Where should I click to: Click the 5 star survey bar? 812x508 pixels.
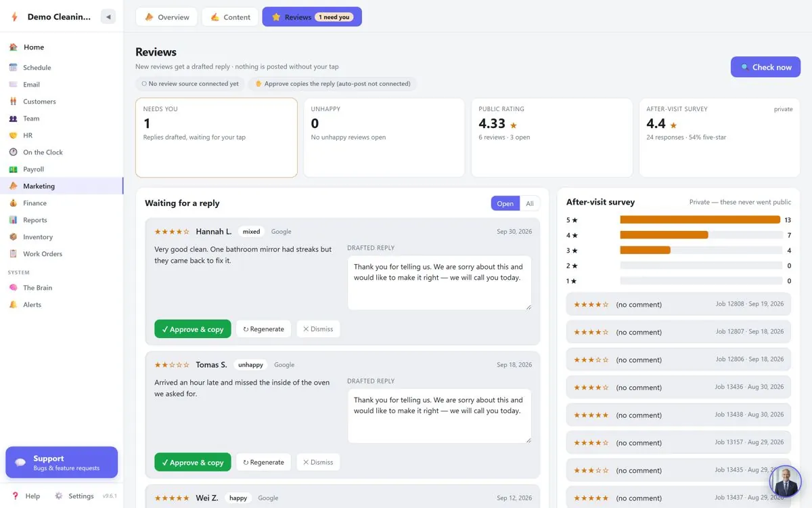(x=701, y=220)
